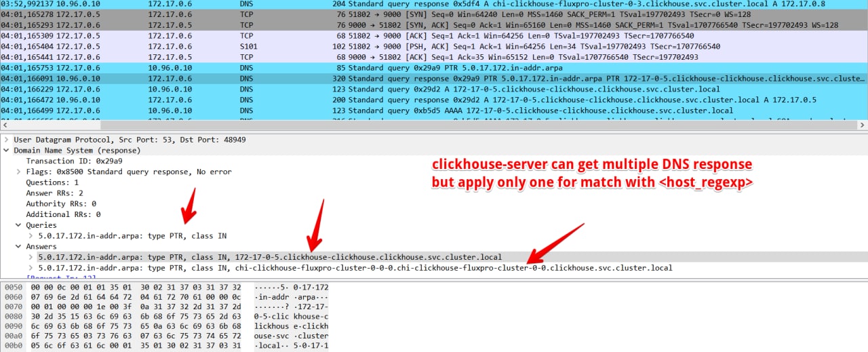Select the ACK packet with Ack=35
The width and height of the screenshot is (868, 352).
point(434,57)
